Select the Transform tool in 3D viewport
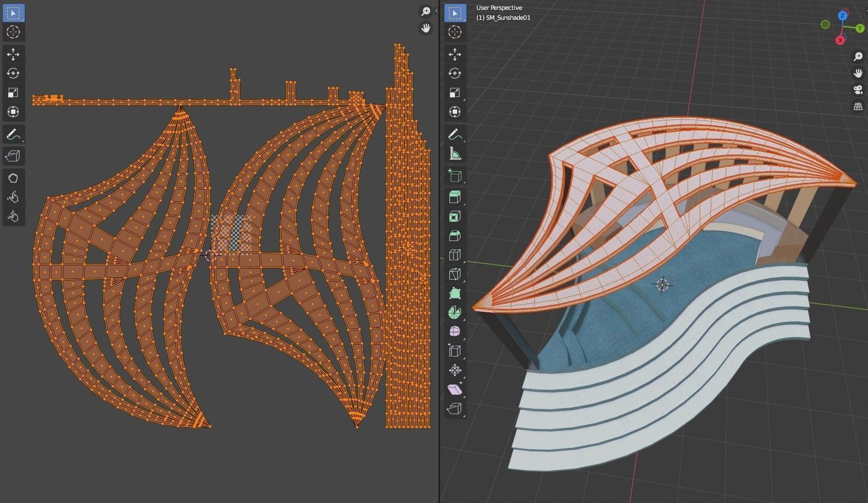The width and height of the screenshot is (868, 503). [455, 112]
